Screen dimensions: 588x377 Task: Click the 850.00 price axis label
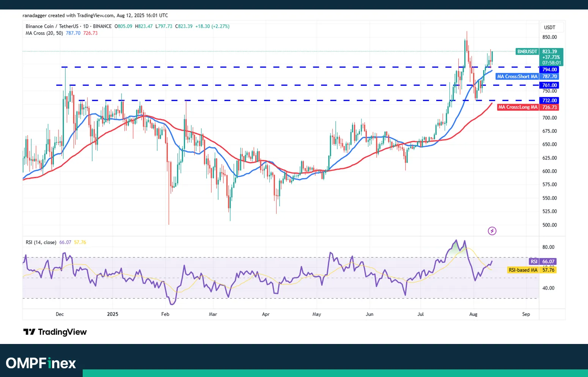click(x=549, y=37)
